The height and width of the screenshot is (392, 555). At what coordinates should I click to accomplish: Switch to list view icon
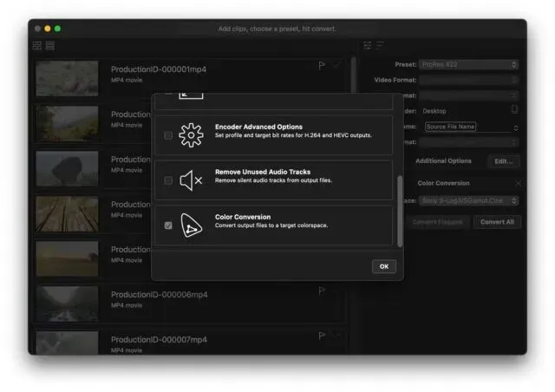[x=50, y=45]
